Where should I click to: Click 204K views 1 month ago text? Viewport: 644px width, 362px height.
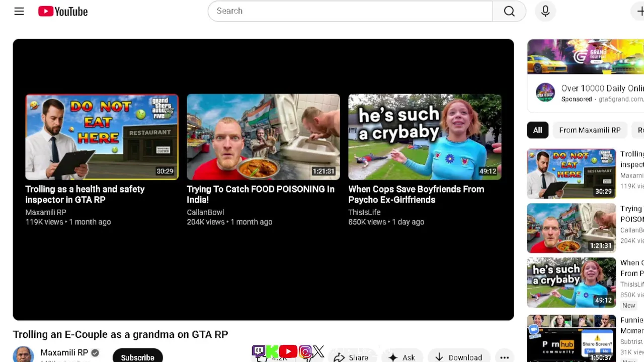coord(229,222)
